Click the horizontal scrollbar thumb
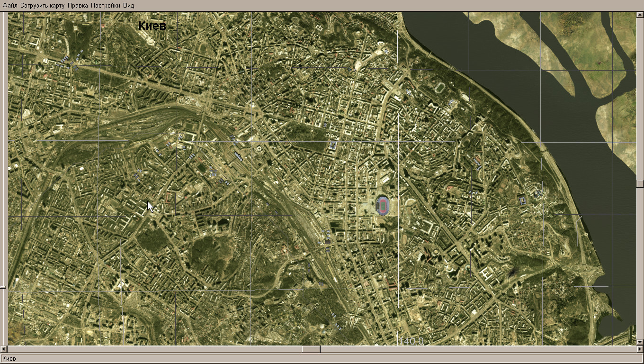The width and height of the screenshot is (644, 364). [x=311, y=349]
